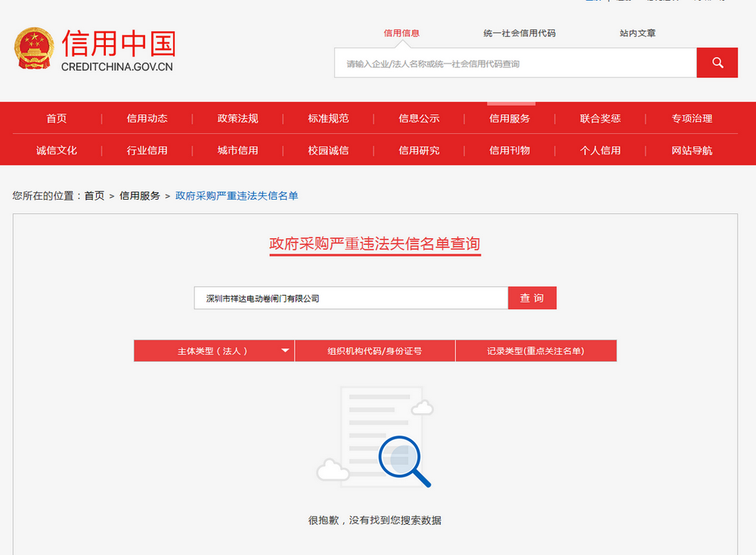Click the company name query input box
The image size is (756, 555).
point(351,299)
